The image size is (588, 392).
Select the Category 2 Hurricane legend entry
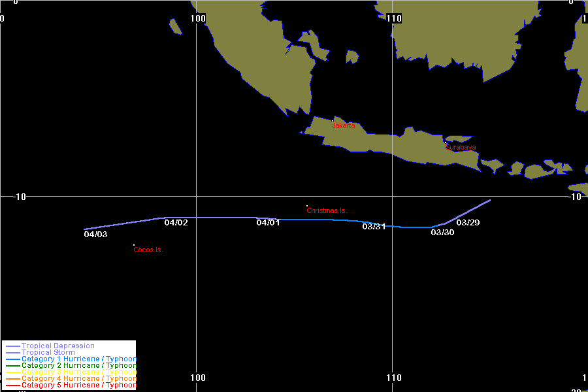click(78, 365)
